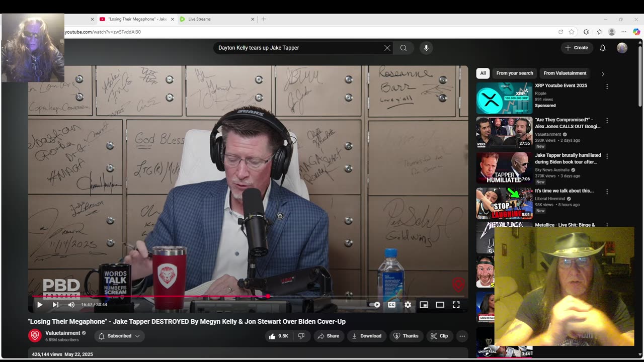The height and width of the screenshot is (362, 644).
Task: Enter fullscreen video mode
Action: coord(456,305)
